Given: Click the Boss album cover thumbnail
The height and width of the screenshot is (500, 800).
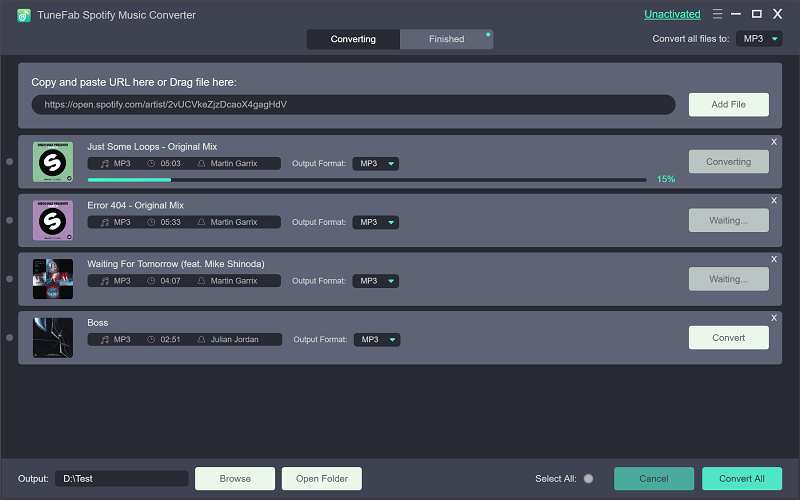Looking at the screenshot, I should pos(53,338).
